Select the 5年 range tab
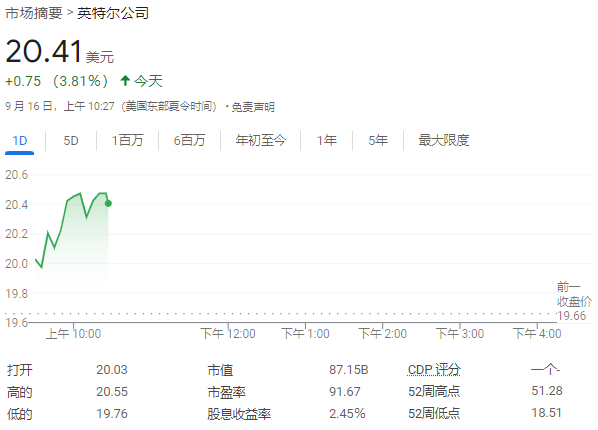 pos(378,140)
